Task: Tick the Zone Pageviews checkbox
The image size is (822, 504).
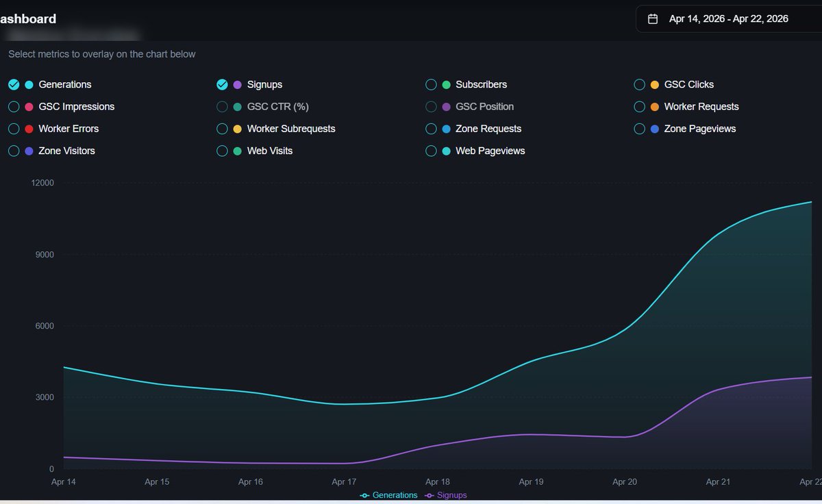Action: [639, 129]
